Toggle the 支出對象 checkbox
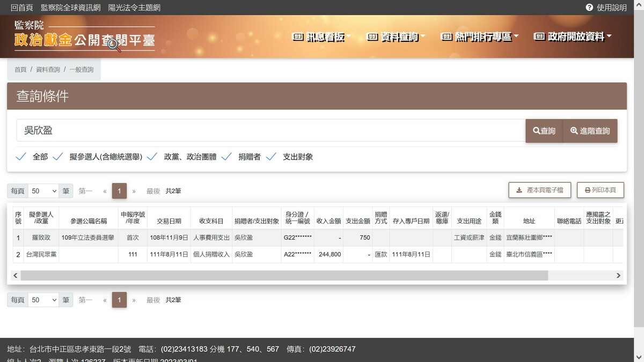This screenshot has width=644, height=362. pos(271,157)
